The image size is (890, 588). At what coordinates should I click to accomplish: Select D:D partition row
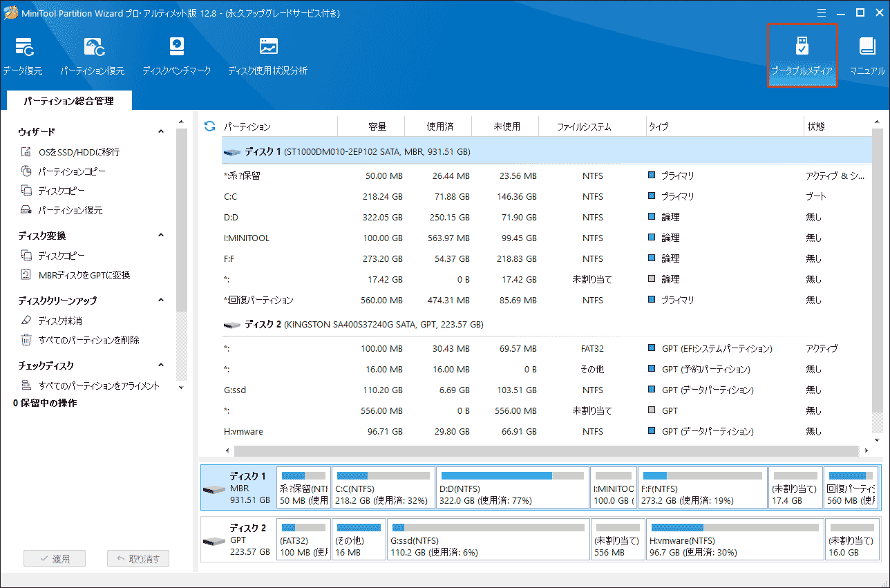(x=547, y=217)
